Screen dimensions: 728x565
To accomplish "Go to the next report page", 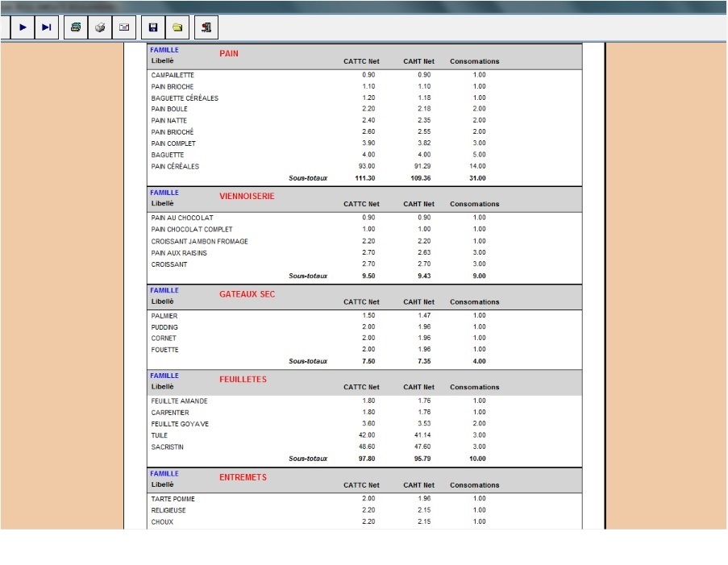I will click(x=23, y=27).
